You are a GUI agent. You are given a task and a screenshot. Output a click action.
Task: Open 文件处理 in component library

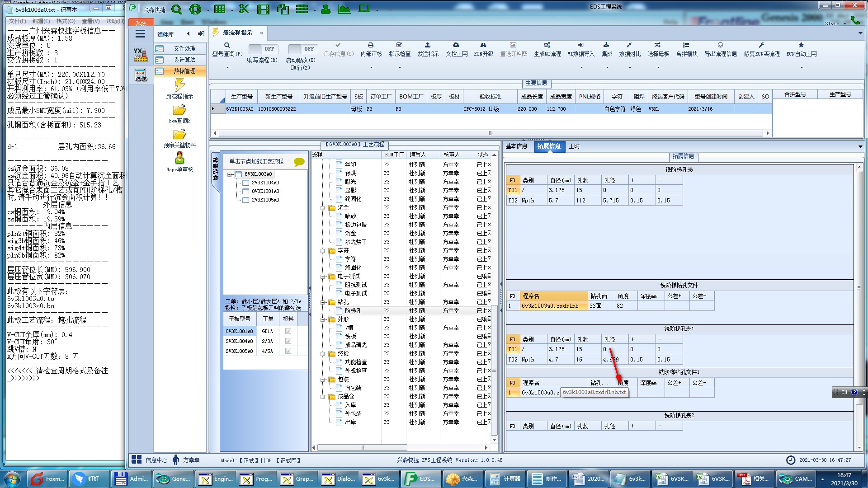coord(180,48)
